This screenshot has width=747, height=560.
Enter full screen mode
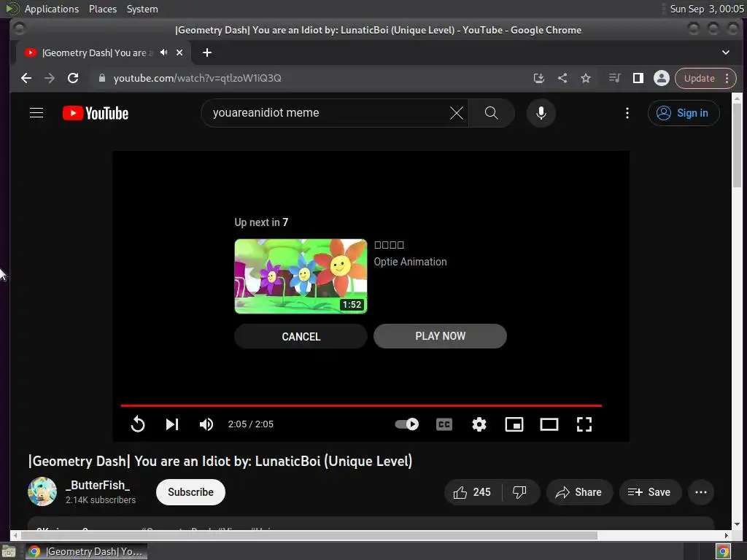(x=584, y=424)
